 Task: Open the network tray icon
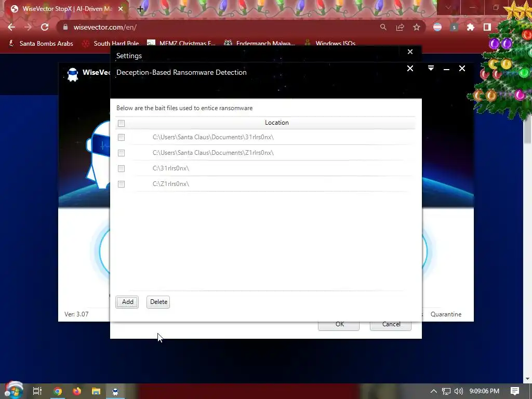(x=446, y=391)
